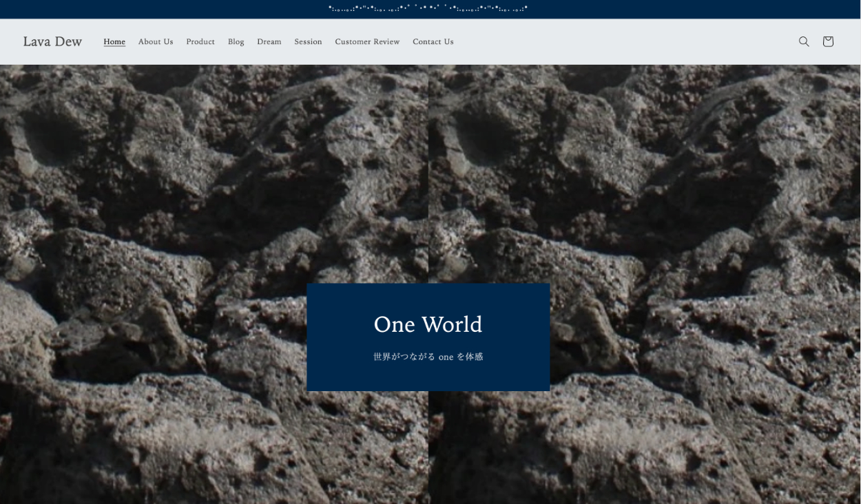Viewport: 861px width, 504px height.
Task: Click the One World banner heading
Action: pos(428,324)
